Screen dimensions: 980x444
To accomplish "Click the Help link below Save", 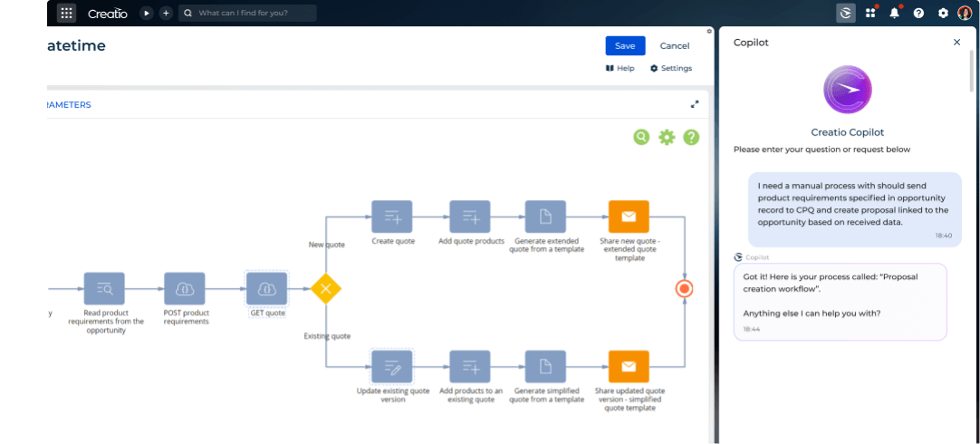I will (x=620, y=68).
